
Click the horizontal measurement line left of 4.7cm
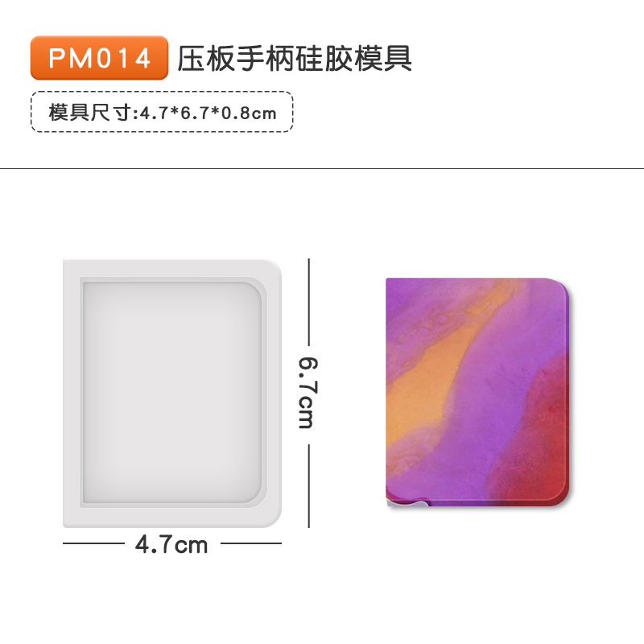click(93, 543)
